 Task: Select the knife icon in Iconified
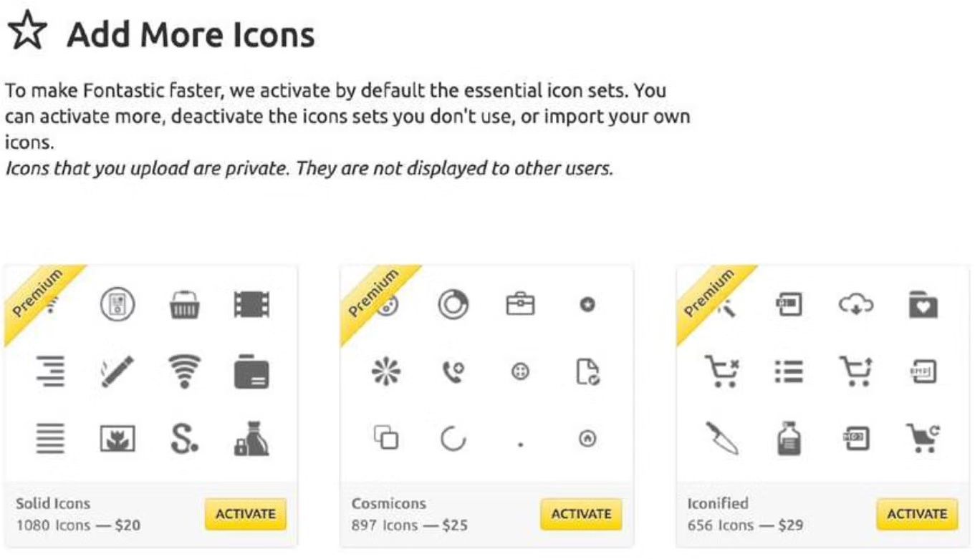click(x=721, y=438)
